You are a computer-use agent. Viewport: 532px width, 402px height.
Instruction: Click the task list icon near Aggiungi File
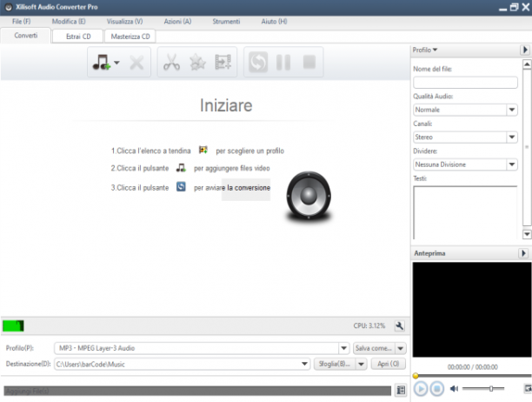401,390
